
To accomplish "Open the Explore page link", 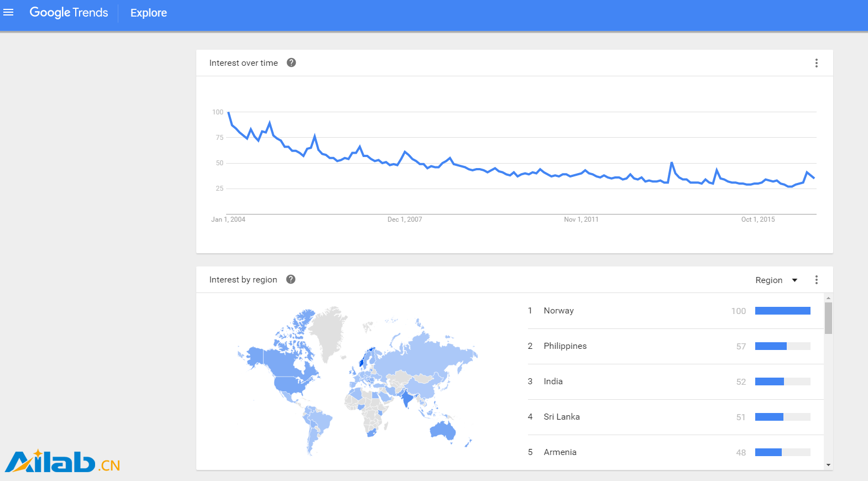I will click(x=149, y=13).
